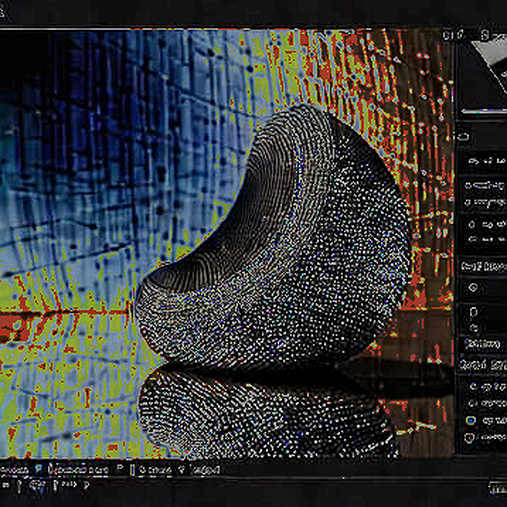The width and height of the screenshot is (507, 507).
Task: Click the flag icon in the bottom status bar
Action: (120, 468)
